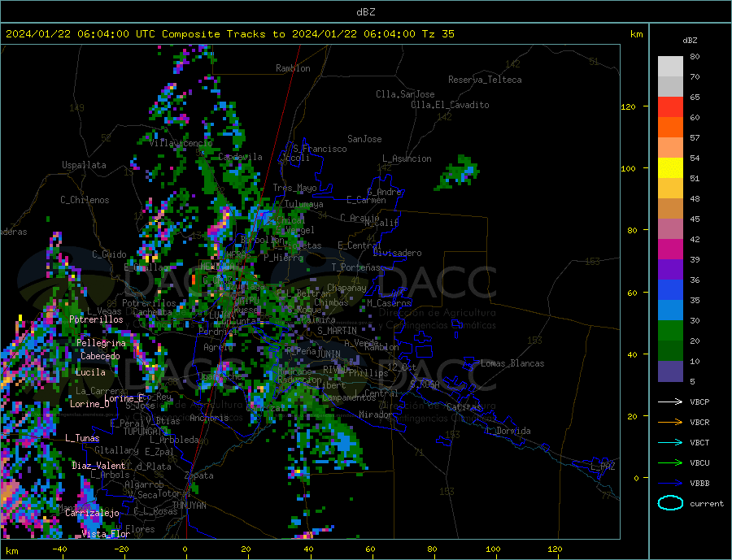Click the TUNUYAN map label
Image resolution: width=732 pixels, height=560 pixels.
tap(189, 506)
